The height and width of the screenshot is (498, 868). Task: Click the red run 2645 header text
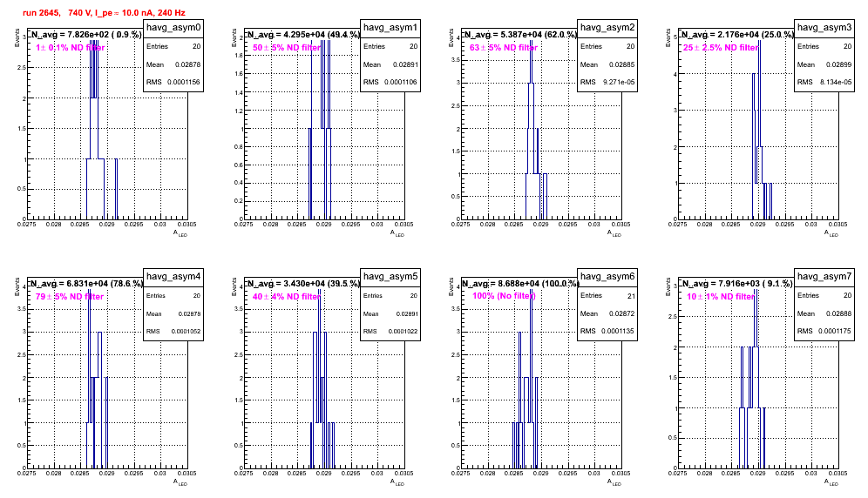coord(104,12)
